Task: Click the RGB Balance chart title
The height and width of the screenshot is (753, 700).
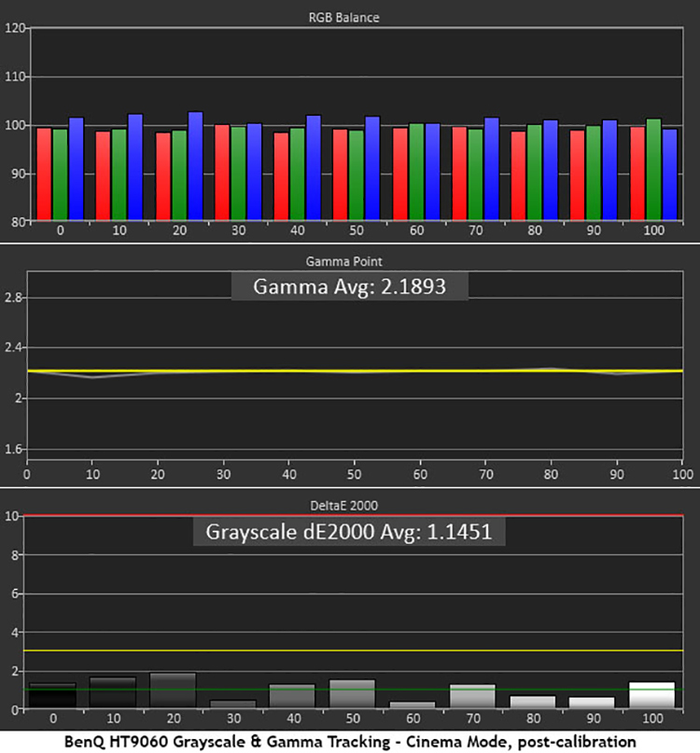Action: pyautogui.click(x=350, y=17)
